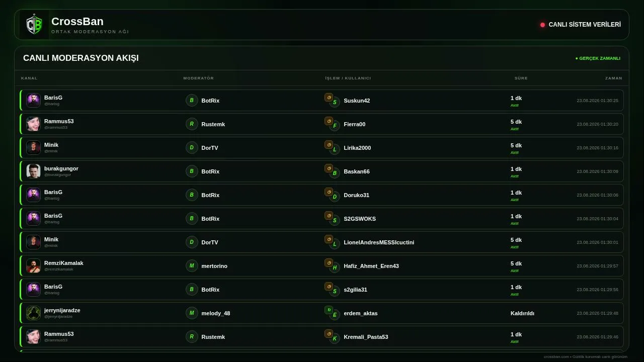The height and width of the screenshot is (362, 644).
Task: Click the timeout icon beside Suskun42
Action: coord(329,98)
